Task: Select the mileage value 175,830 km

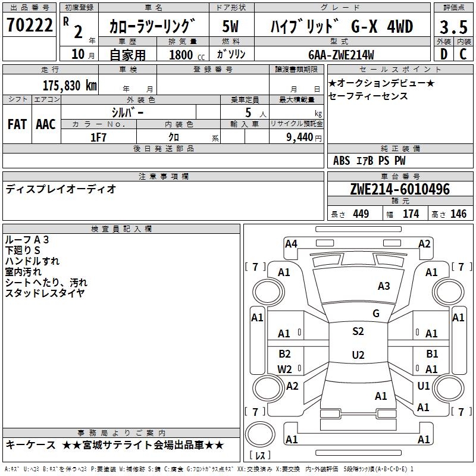Action: pyautogui.click(x=70, y=85)
